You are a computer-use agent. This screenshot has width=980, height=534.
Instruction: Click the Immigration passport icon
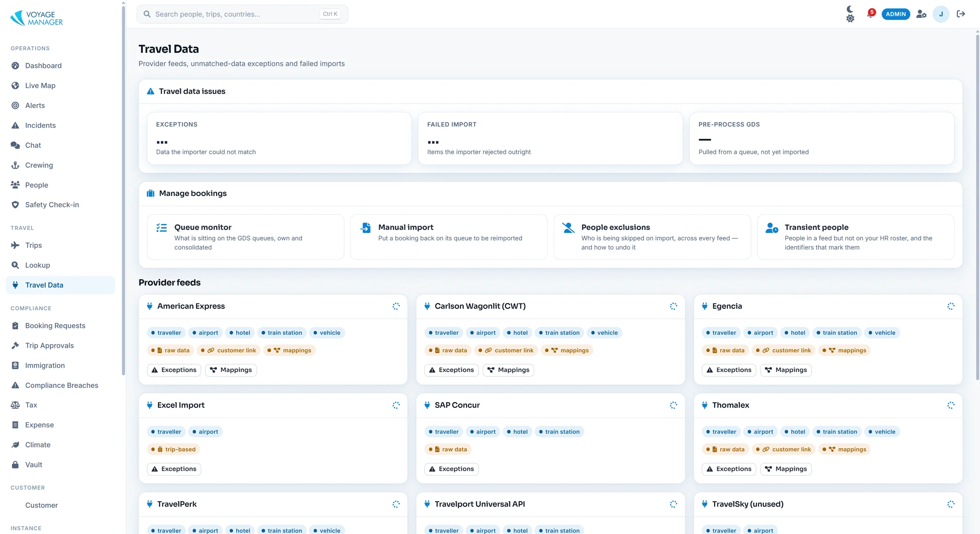pyautogui.click(x=15, y=365)
